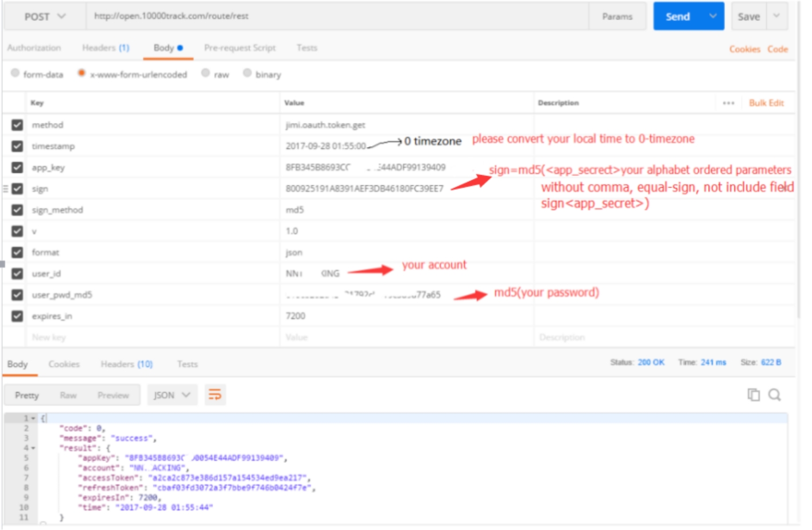Switch to the Headers (1) request tab
812x530 pixels.
click(106, 48)
